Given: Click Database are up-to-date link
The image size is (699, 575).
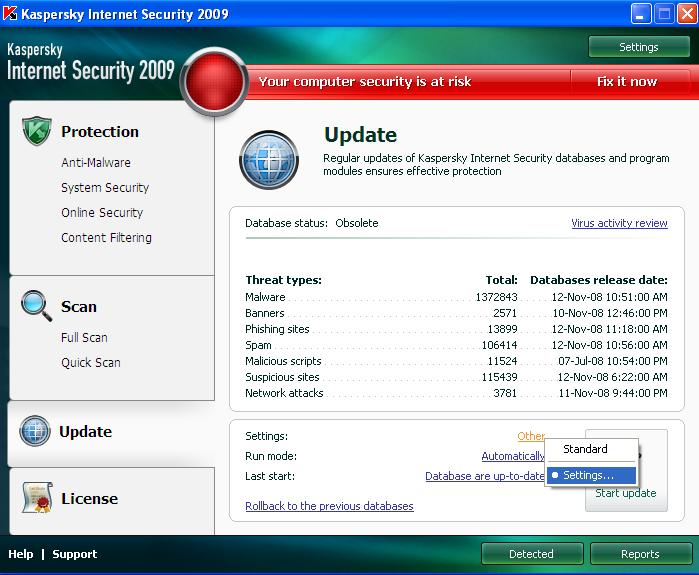Looking at the screenshot, I should [x=485, y=476].
